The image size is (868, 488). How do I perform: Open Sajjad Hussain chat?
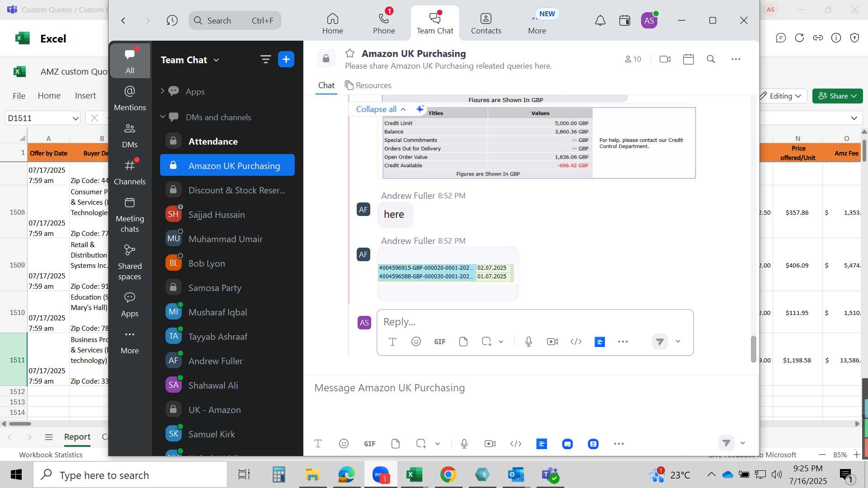click(x=227, y=215)
